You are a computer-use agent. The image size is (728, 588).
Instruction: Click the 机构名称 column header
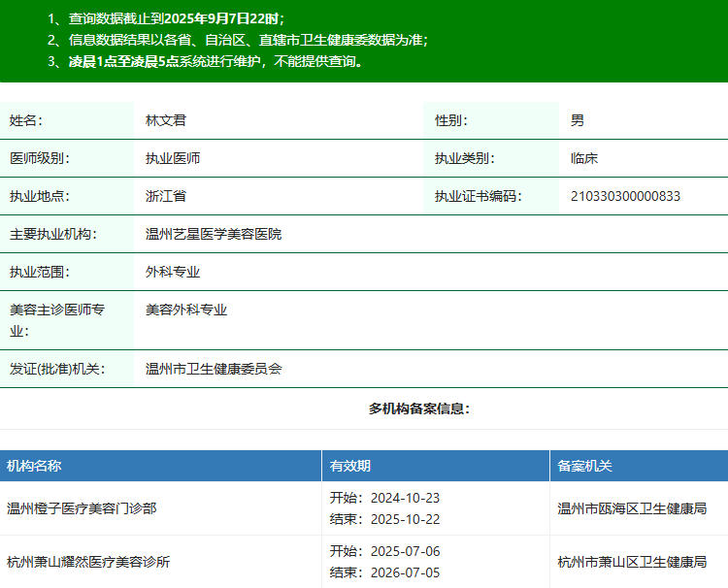click(34, 466)
